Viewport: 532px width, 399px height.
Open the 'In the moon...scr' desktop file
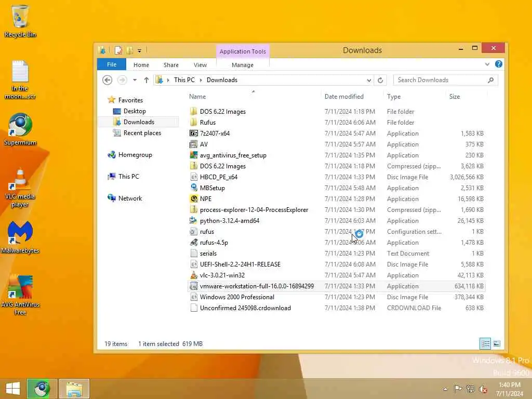click(x=20, y=79)
